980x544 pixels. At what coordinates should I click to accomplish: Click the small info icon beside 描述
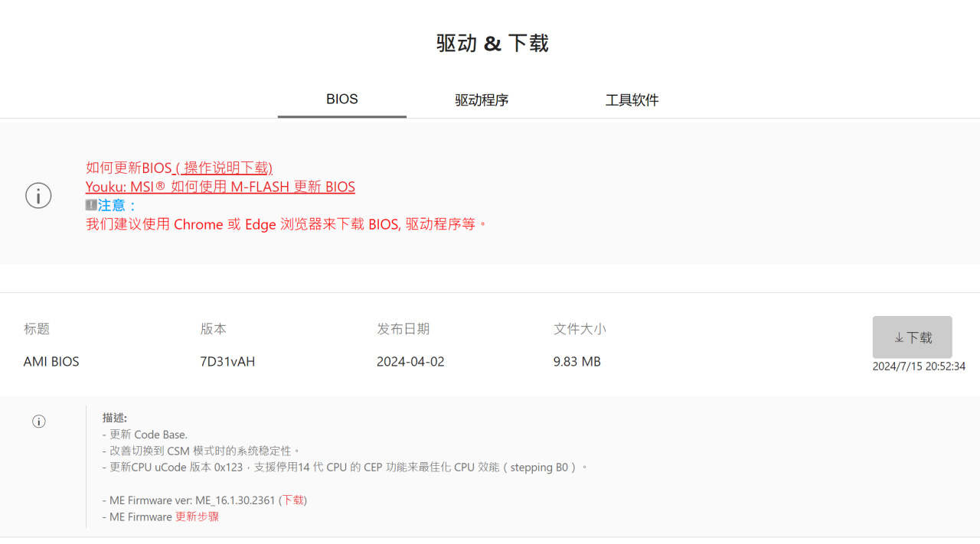[39, 421]
